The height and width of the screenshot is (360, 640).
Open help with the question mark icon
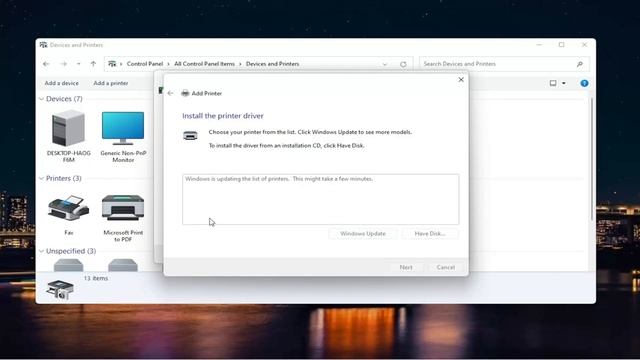click(584, 83)
